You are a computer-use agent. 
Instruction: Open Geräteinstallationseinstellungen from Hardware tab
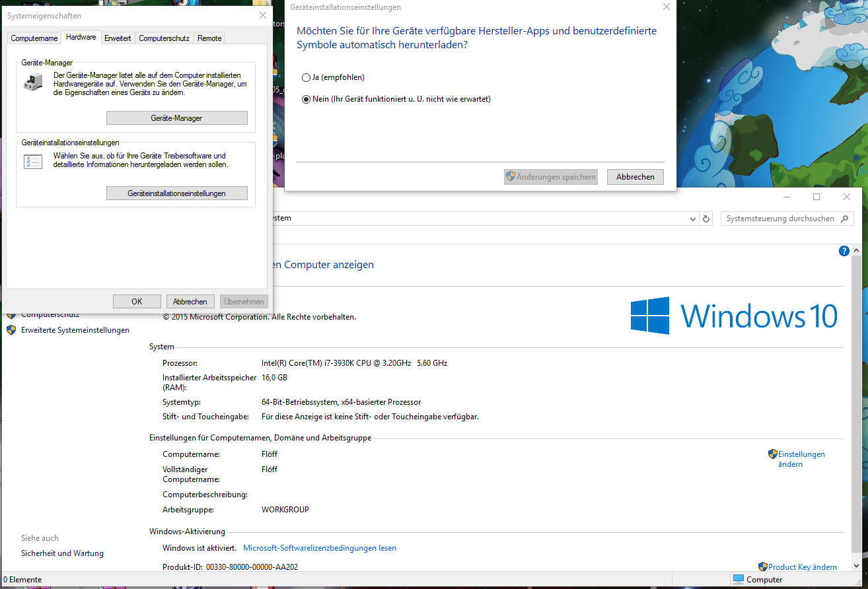[177, 193]
